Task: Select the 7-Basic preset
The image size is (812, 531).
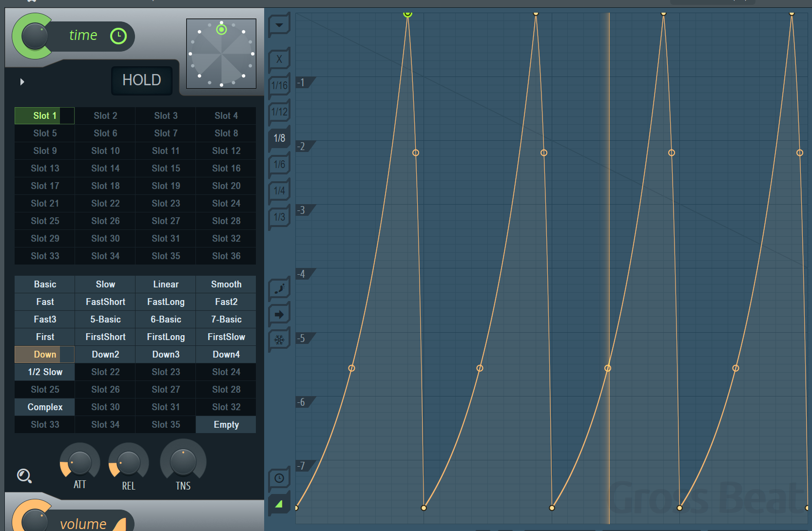Action: point(226,319)
